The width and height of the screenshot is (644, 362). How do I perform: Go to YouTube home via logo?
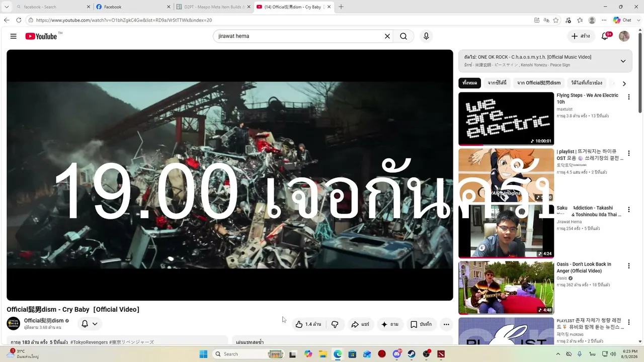[x=41, y=36]
